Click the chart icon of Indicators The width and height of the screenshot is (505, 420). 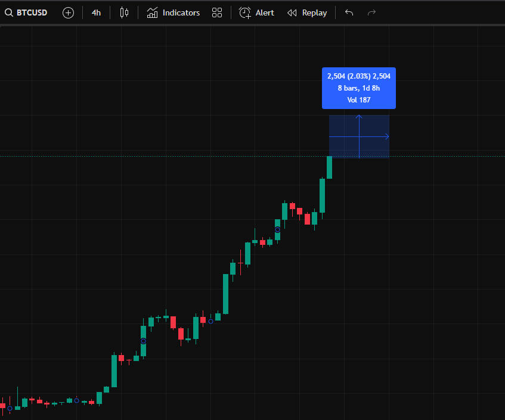pyautogui.click(x=152, y=13)
